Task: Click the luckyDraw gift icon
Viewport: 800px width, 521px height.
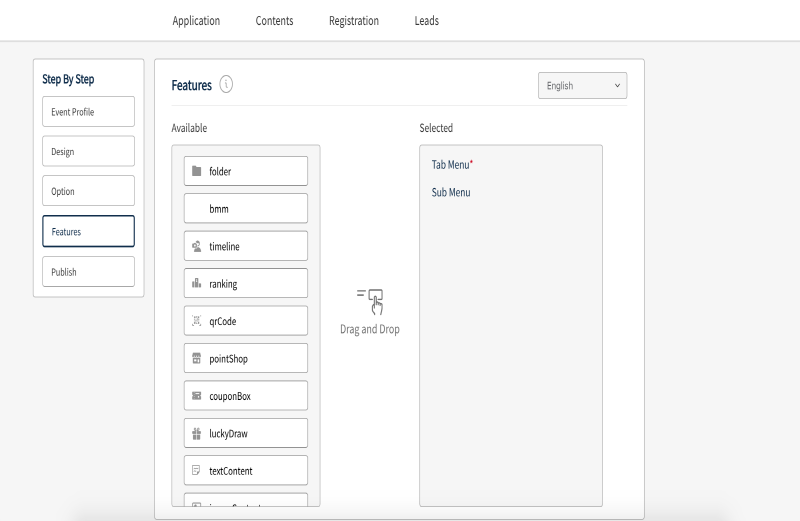Action: coord(197,434)
